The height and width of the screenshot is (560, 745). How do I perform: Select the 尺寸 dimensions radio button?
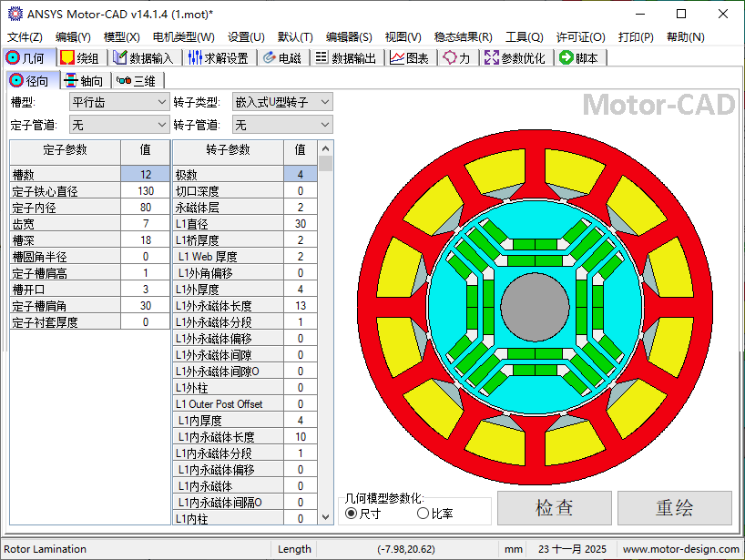pyautogui.click(x=352, y=514)
